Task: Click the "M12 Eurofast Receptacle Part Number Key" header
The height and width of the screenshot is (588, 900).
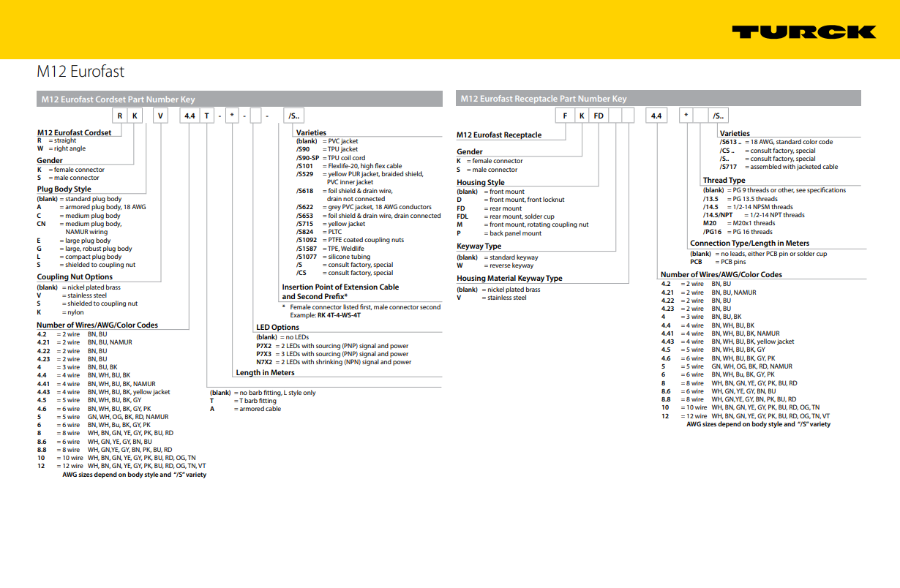Action: click(x=659, y=98)
